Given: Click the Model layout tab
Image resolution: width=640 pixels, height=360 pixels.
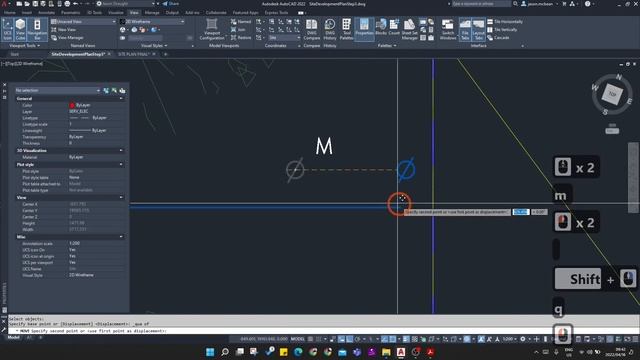Looking at the screenshot, I should [13, 338].
